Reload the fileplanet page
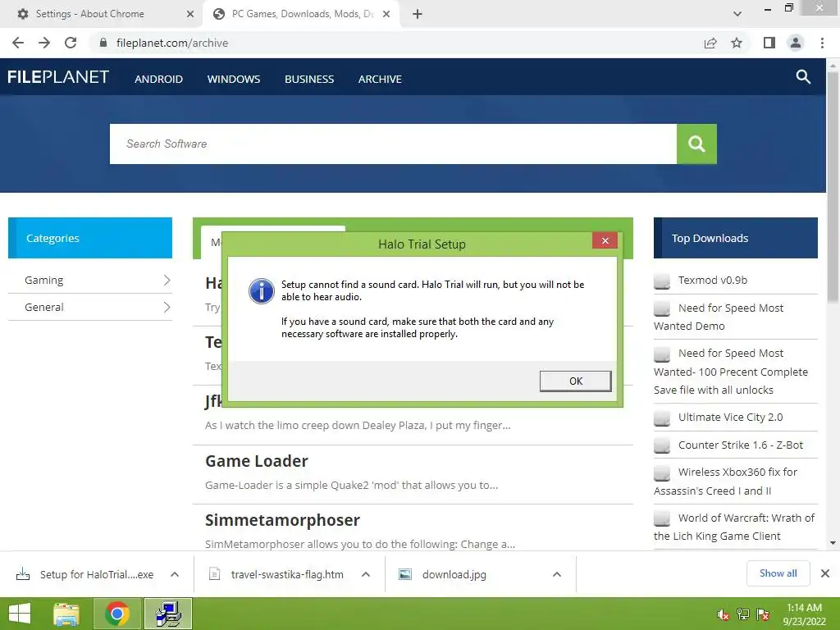Viewport: 840px width, 630px height. (71, 43)
